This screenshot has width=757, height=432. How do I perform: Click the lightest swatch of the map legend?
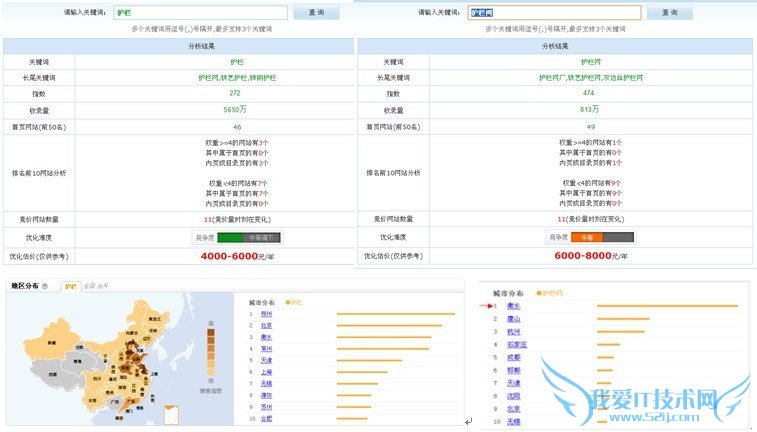click(210, 372)
